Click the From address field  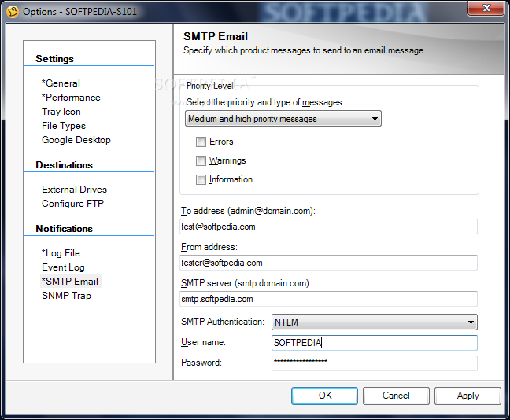coord(328,263)
